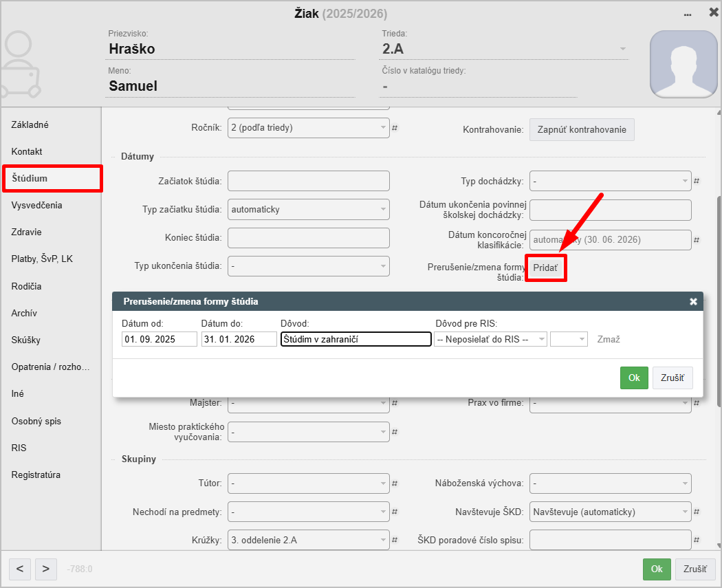Click hash icon beside Typ dochádzky
This screenshot has height=588, width=722.
click(696, 182)
